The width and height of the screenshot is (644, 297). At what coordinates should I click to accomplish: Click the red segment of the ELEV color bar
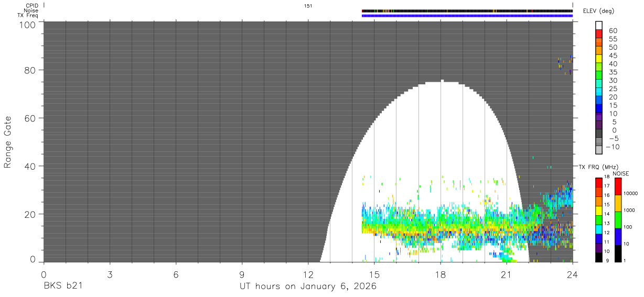click(599, 34)
